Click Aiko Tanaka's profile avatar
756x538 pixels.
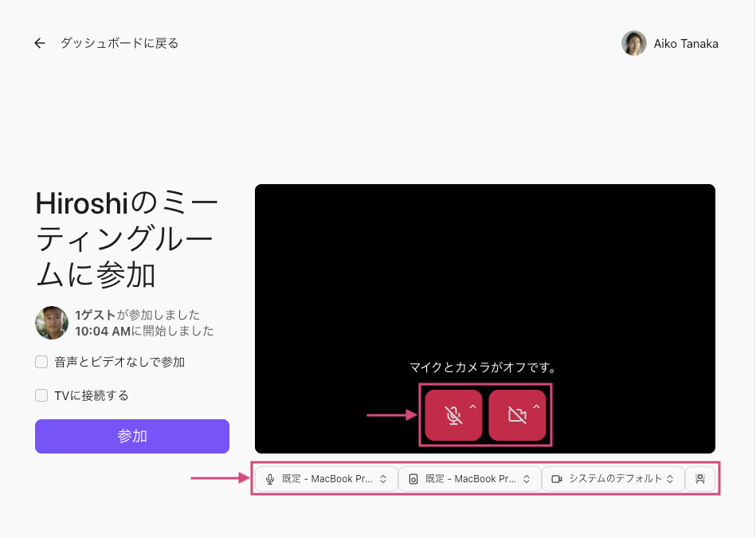[633, 44]
